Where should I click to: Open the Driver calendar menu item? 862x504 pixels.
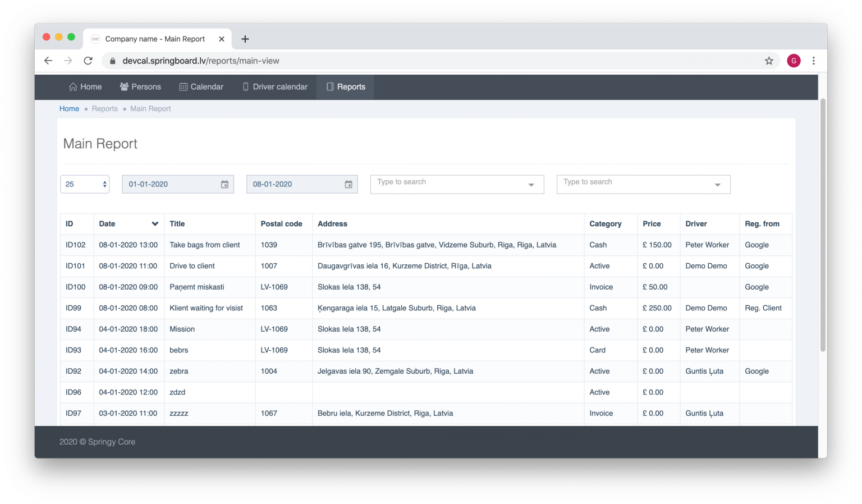(275, 87)
